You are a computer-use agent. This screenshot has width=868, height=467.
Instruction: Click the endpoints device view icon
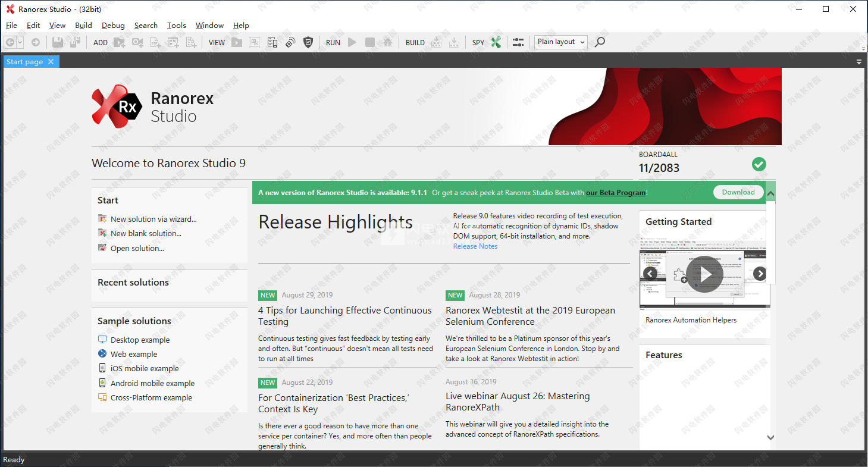click(x=272, y=42)
